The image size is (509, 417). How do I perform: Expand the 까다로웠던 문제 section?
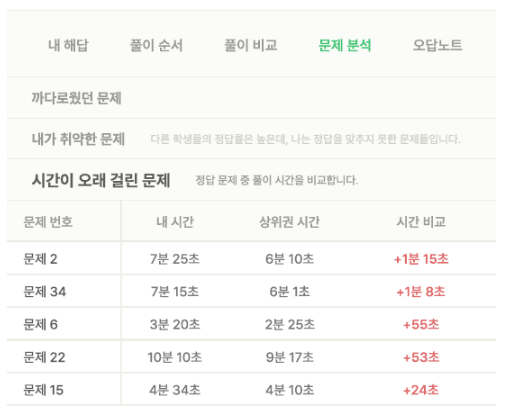pyautogui.click(x=251, y=98)
